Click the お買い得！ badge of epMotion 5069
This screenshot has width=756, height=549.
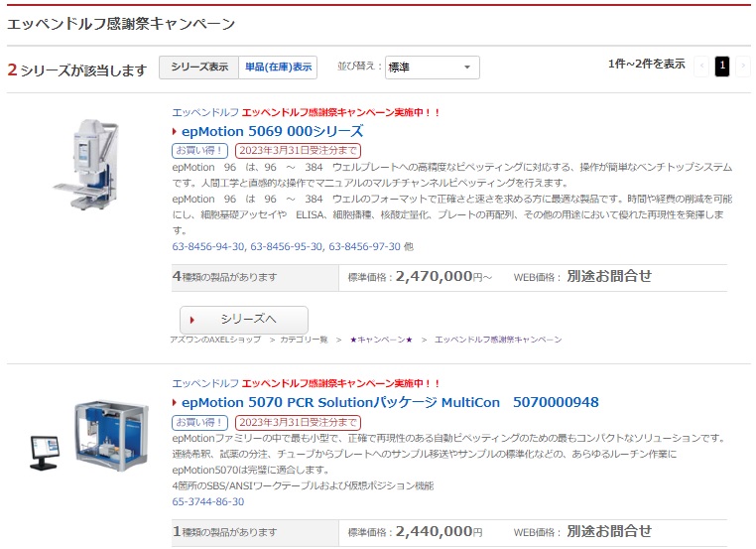(199, 151)
